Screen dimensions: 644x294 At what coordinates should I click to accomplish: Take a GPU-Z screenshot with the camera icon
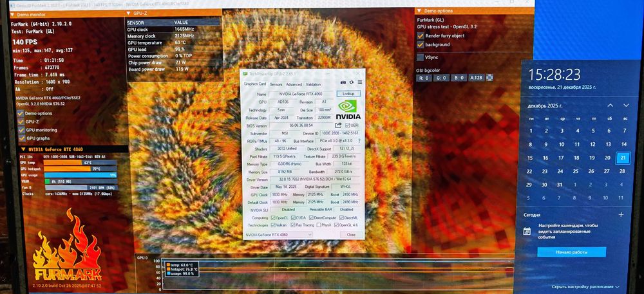tap(344, 82)
